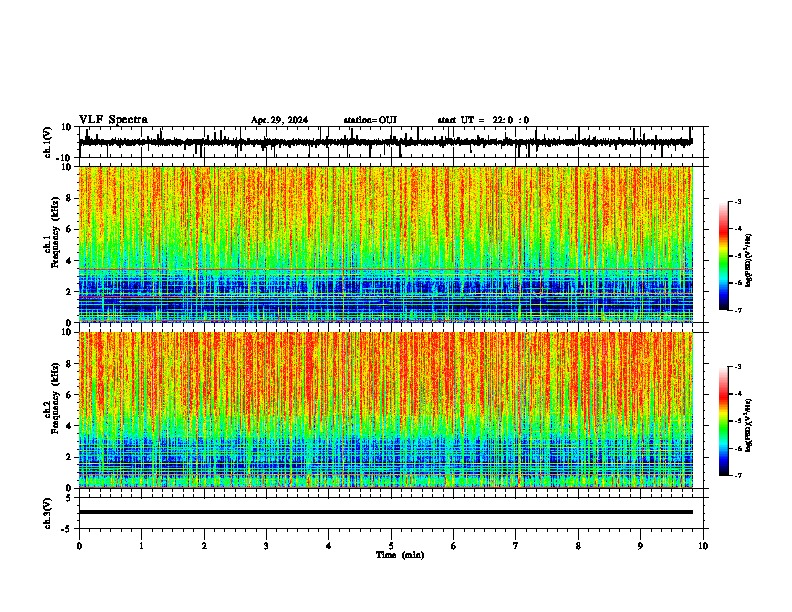Click time axis tick label "5"
792x612 pixels.
point(391,546)
